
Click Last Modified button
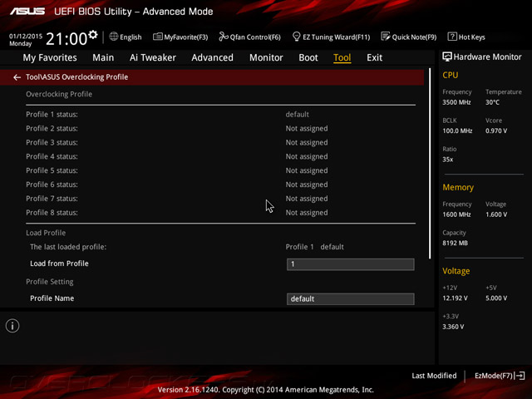click(434, 376)
